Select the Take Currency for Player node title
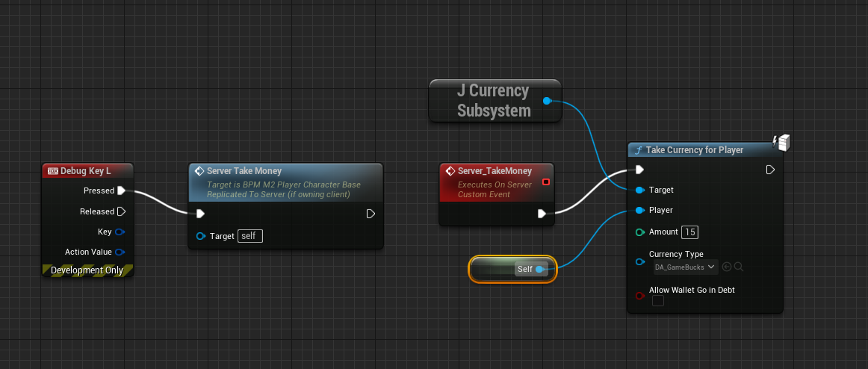Screen dimensions: 868x369 click(695, 150)
